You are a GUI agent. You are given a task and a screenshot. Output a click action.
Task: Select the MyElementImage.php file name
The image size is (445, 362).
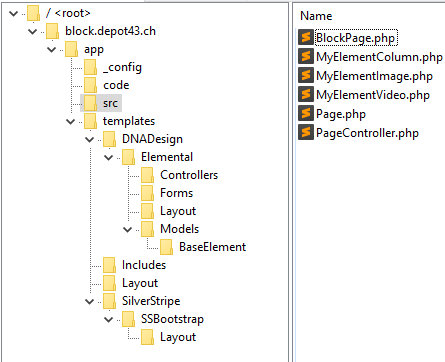(374, 76)
